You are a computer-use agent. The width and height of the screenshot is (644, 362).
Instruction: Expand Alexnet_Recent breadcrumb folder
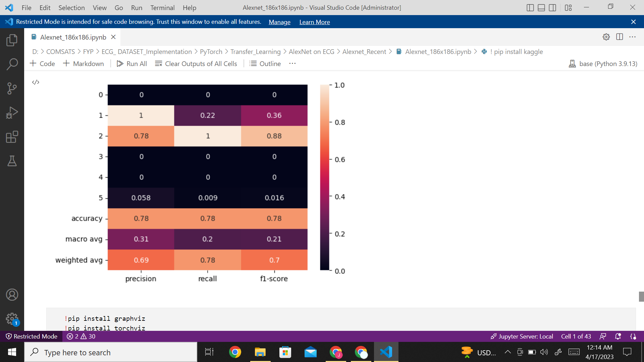(x=364, y=52)
